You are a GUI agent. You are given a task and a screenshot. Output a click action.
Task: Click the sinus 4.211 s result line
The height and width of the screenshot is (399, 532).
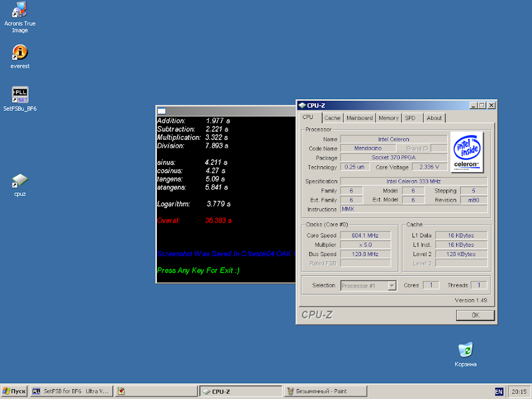(x=192, y=163)
